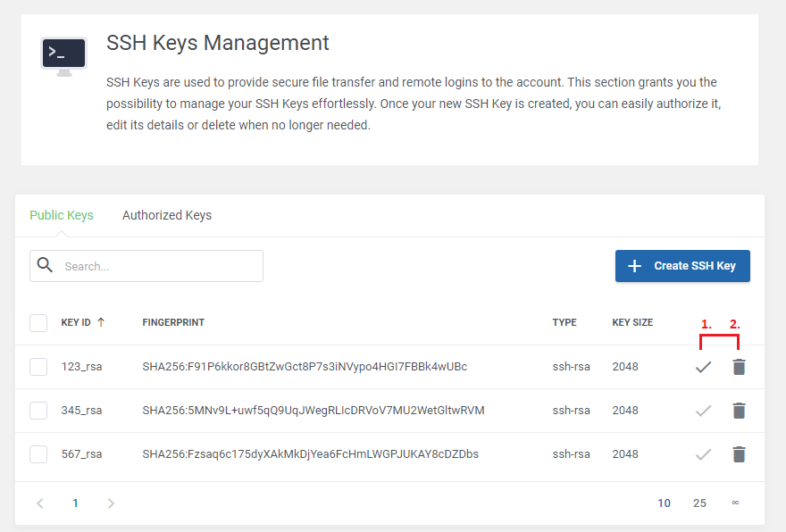Select the 123_rsa key ID text
Image resolution: width=786 pixels, height=532 pixels.
81,367
